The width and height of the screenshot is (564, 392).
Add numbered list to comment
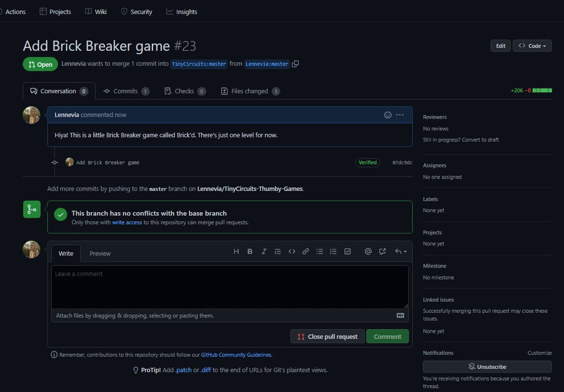click(x=333, y=251)
